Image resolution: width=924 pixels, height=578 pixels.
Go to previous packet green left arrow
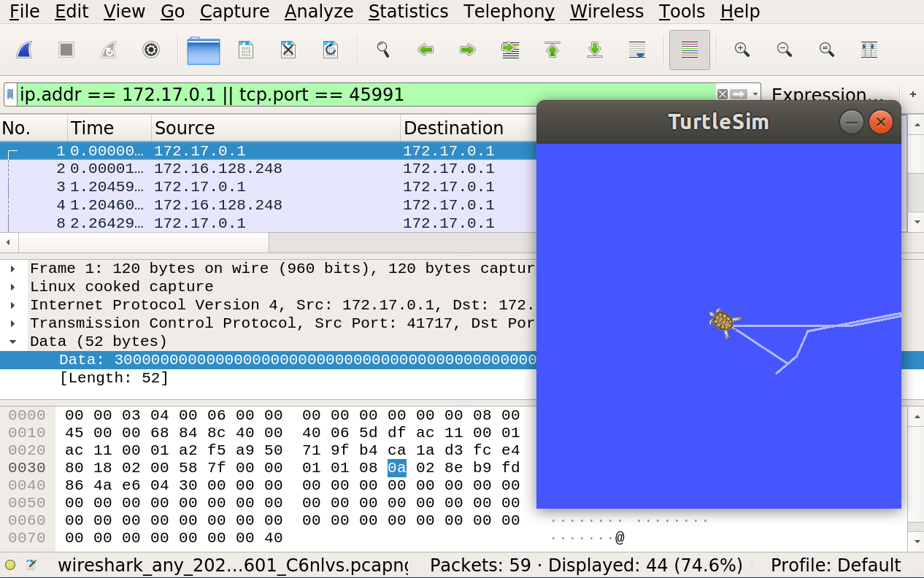426,50
